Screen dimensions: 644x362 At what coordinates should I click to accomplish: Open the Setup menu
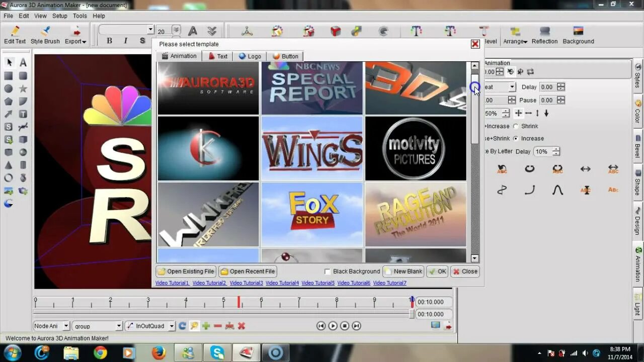(x=60, y=16)
